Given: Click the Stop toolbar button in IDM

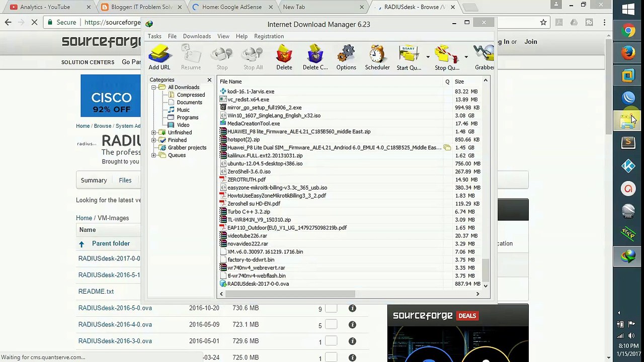Looking at the screenshot, I should (x=222, y=58).
